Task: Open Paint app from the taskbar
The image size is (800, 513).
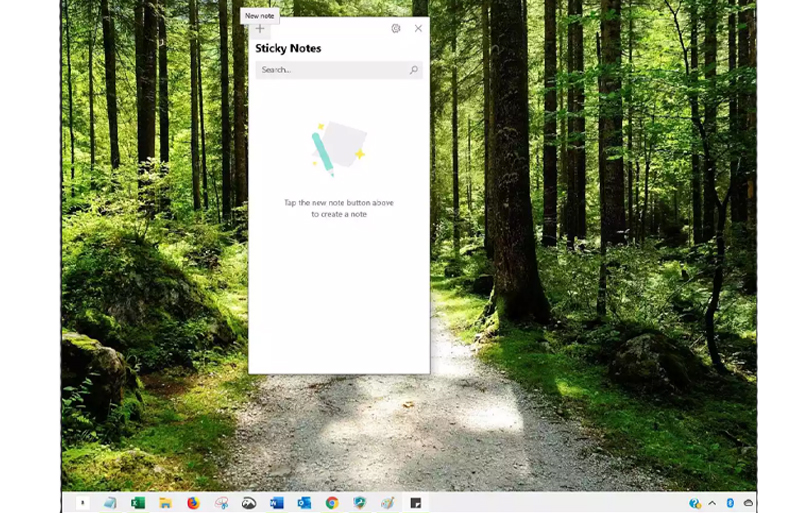Action: click(387, 503)
